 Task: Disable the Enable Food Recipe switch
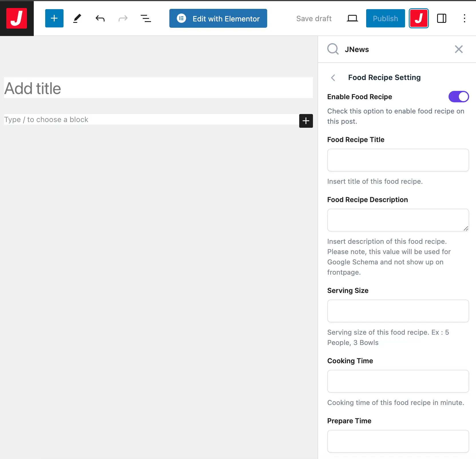click(x=459, y=97)
